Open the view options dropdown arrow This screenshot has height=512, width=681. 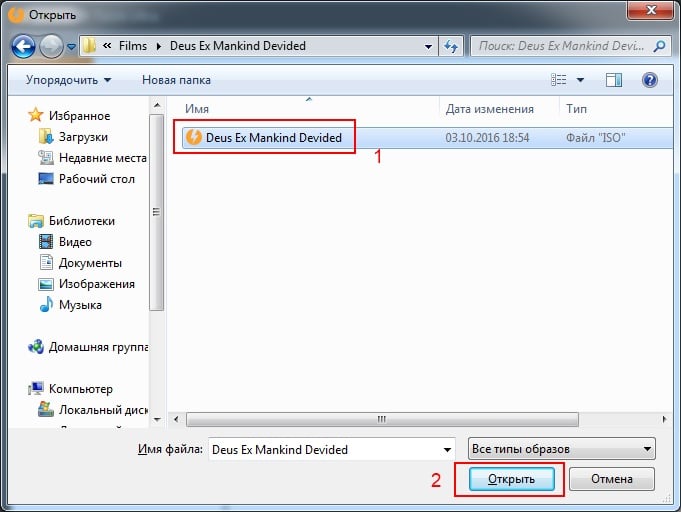pyautogui.click(x=581, y=79)
